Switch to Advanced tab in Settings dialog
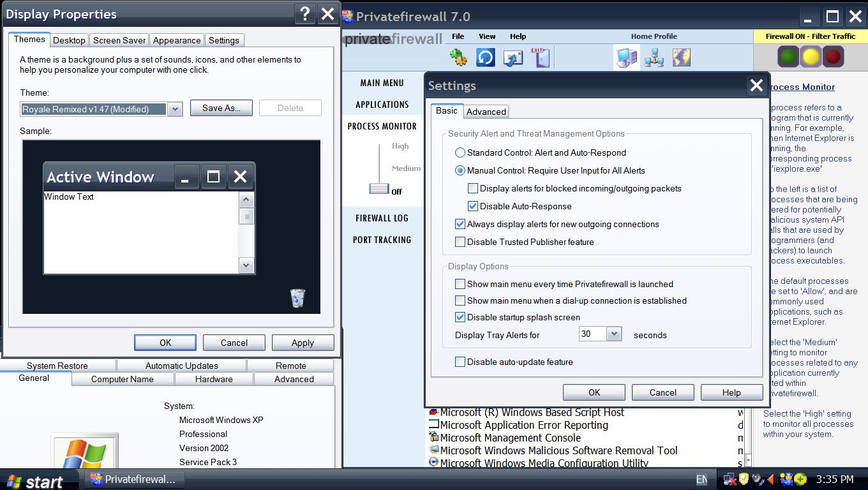The image size is (868, 490). 486,112
